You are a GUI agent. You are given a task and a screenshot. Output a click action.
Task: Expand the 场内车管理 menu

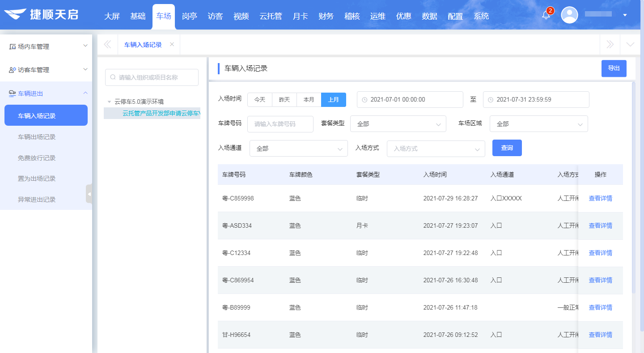(x=85, y=46)
